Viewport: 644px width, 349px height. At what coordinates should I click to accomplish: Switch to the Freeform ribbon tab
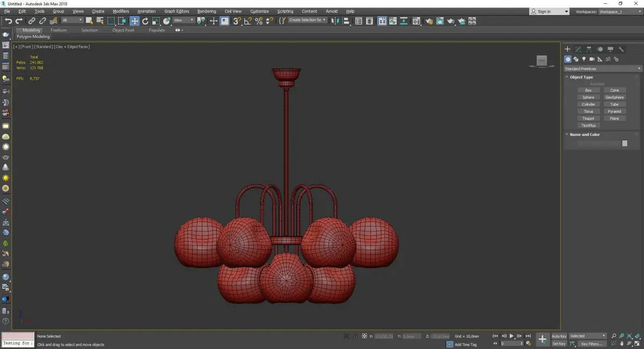(x=58, y=30)
